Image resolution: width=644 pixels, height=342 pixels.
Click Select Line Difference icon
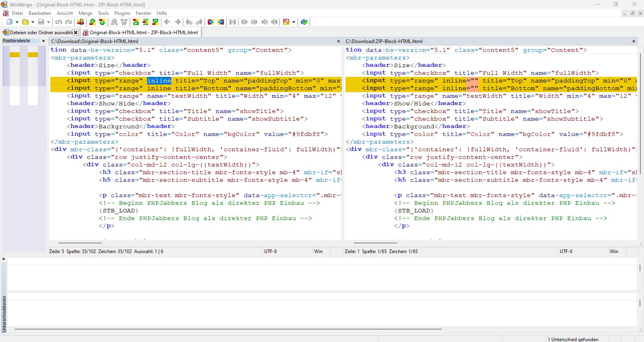point(81,22)
